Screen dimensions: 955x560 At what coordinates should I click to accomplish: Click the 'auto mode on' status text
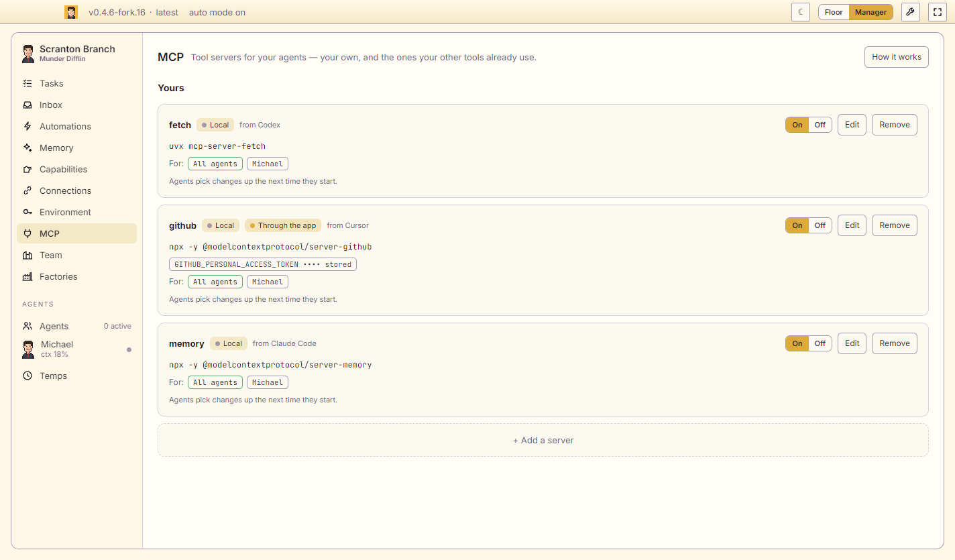pos(217,12)
